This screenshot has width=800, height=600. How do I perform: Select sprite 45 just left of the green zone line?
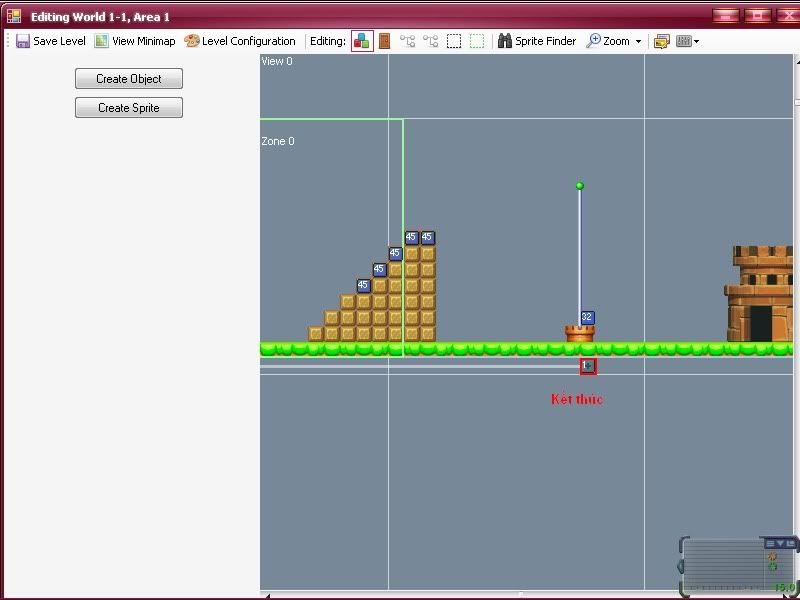395,253
